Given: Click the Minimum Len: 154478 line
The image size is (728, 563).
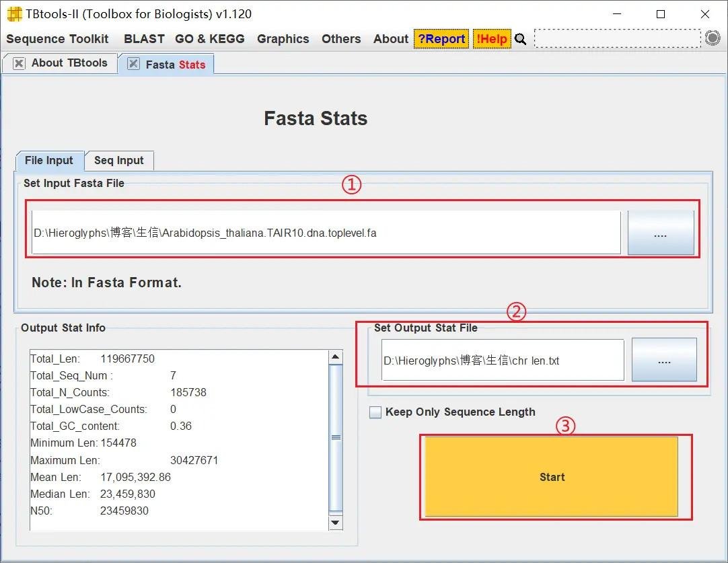Looking at the screenshot, I should click(x=83, y=443).
